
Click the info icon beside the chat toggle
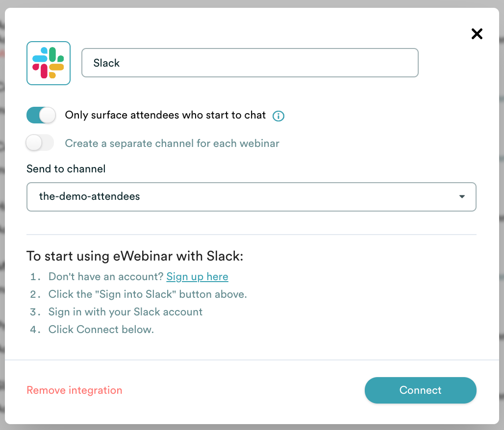pos(278,116)
